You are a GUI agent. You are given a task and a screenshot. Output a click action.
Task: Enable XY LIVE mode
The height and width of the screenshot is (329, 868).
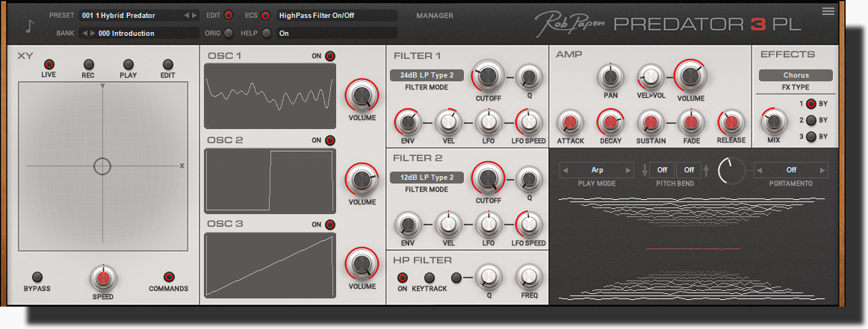49,64
